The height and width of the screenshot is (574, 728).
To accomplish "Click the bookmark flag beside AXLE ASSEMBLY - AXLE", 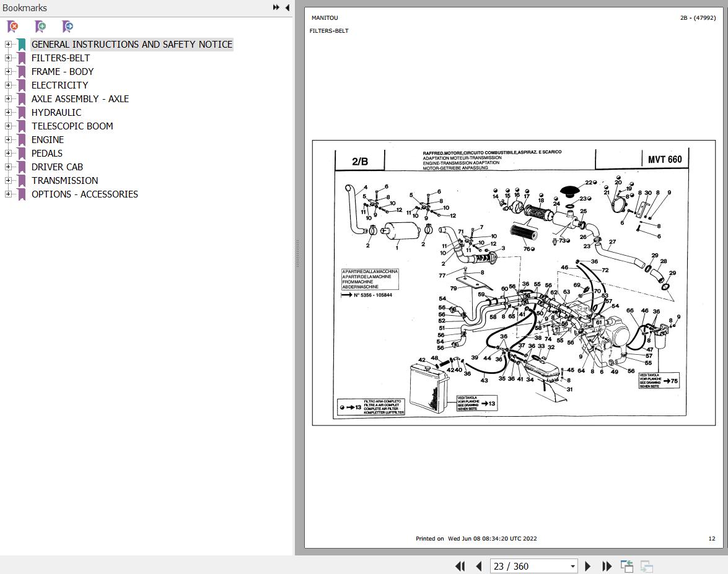I will (x=22, y=99).
